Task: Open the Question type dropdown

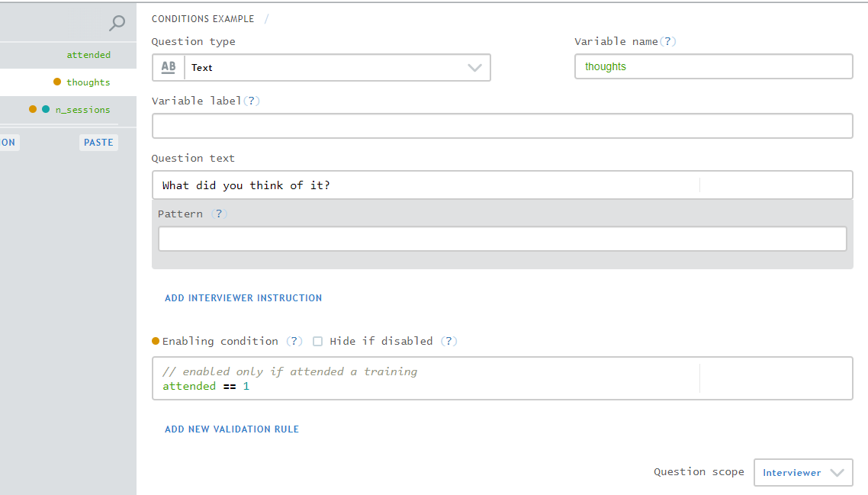Action: point(321,68)
